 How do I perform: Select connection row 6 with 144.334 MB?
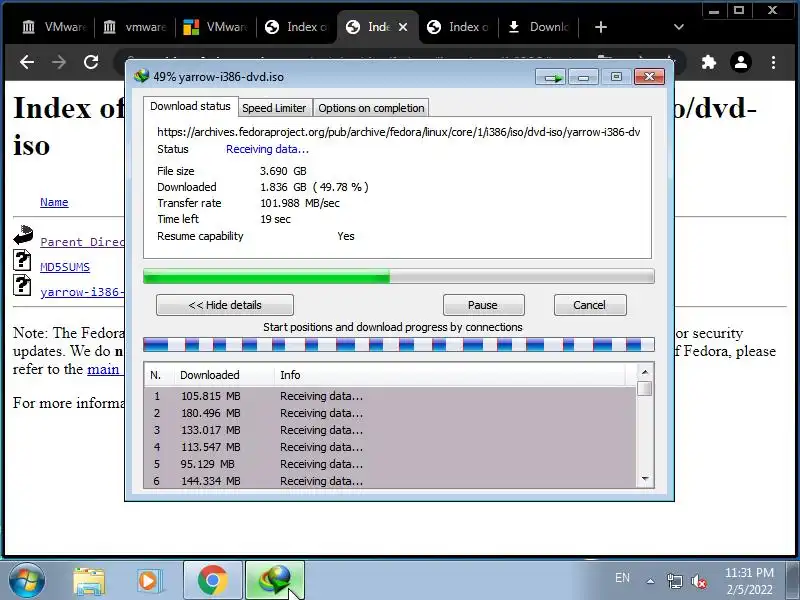pyautogui.click(x=390, y=481)
